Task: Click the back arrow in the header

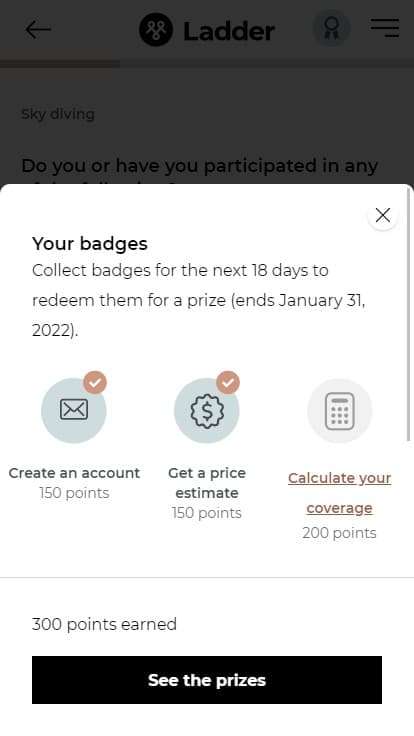Action: (x=38, y=30)
